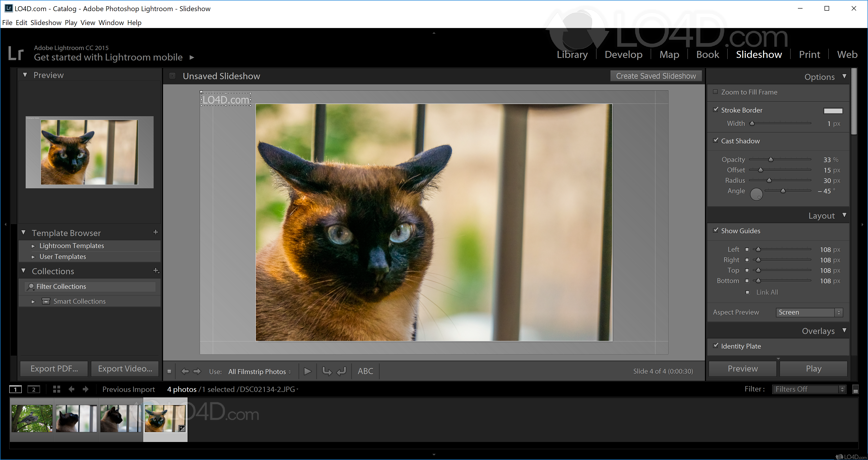Click the stop slideshow square icon
The height and width of the screenshot is (460, 868).
pos(169,371)
